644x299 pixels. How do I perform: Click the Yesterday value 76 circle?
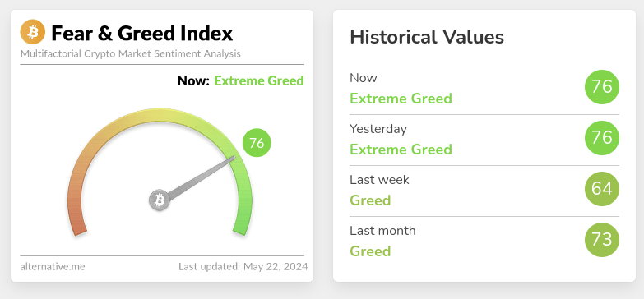pyautogui.click(x=602, y=138)
